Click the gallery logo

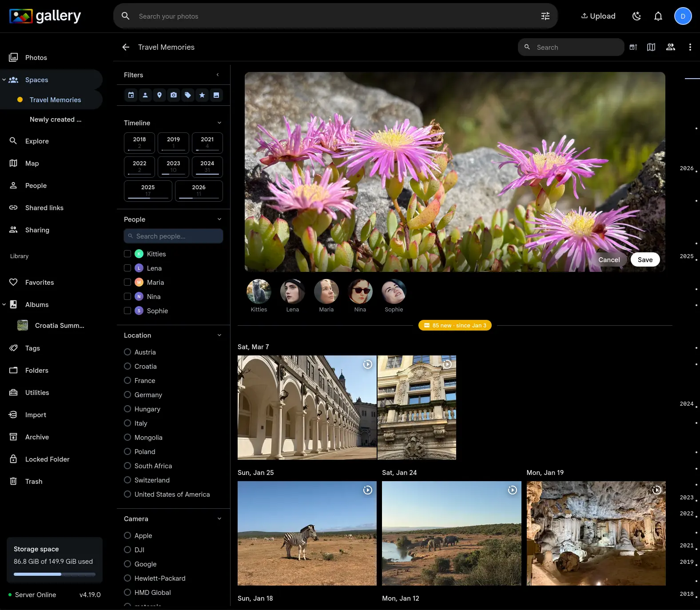[45, 16]
